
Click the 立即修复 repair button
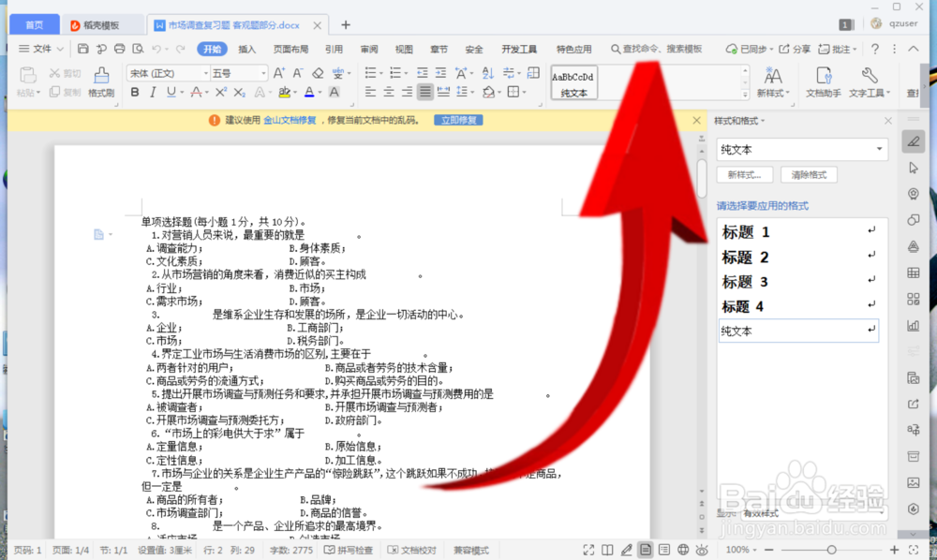coord(458,120)
